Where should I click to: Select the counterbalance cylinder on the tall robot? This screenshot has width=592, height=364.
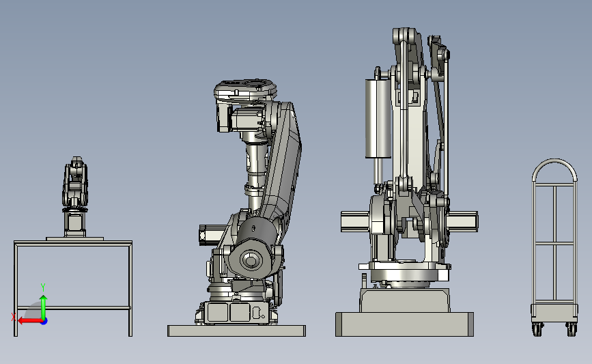point(378,119)
